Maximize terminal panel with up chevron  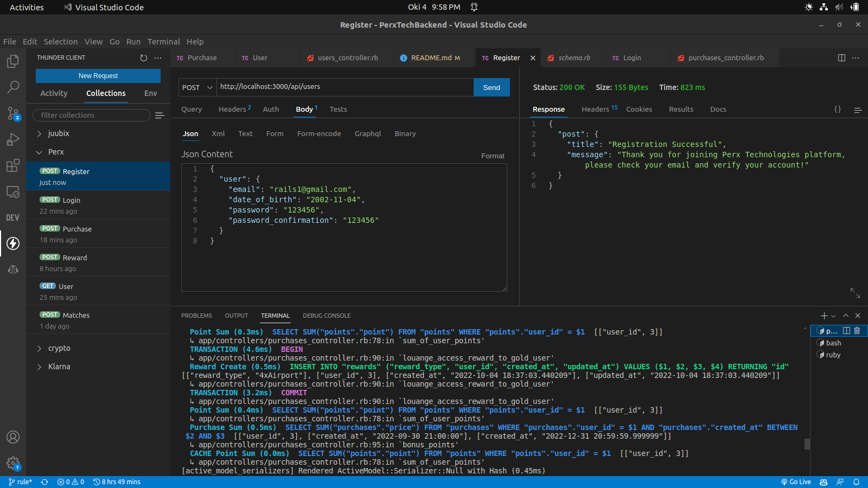click(x=846, y=316)
